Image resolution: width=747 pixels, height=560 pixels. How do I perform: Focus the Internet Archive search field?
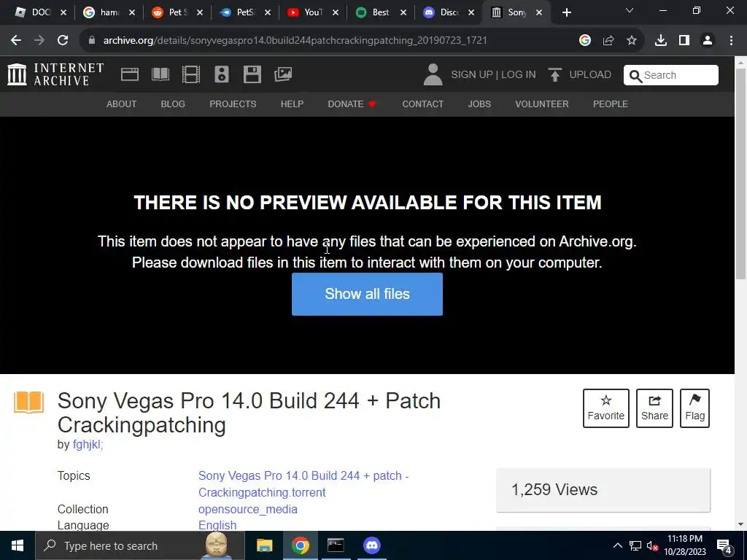click(671, 75)
